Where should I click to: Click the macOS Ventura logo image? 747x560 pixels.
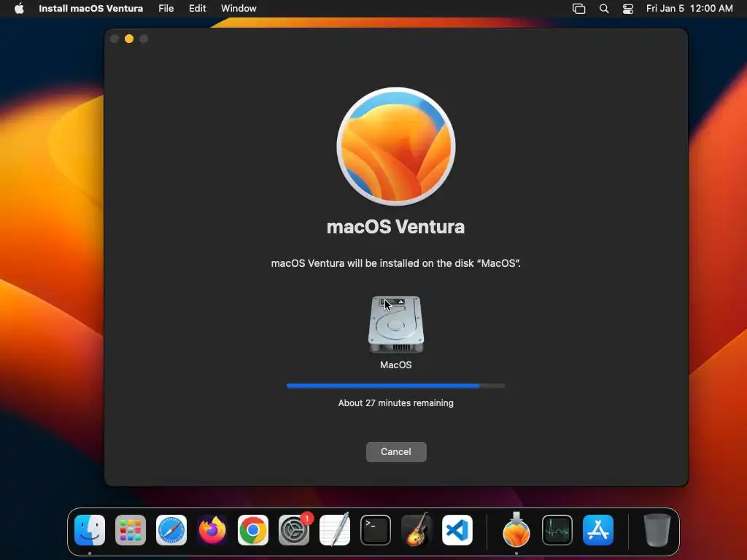tap(396, 146)
